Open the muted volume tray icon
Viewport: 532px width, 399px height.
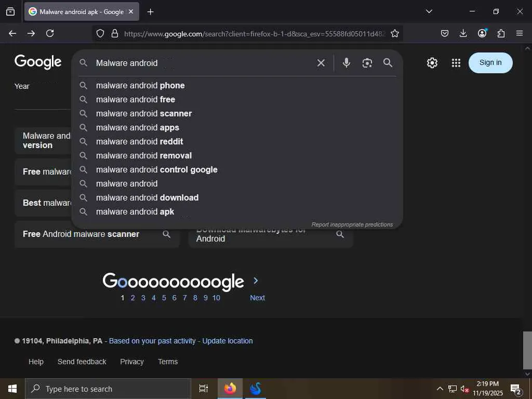point(464,389)
